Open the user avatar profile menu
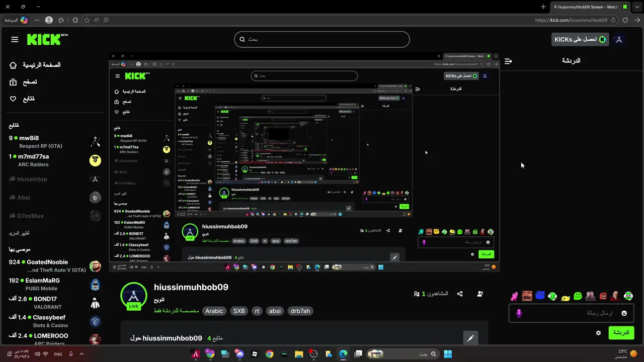Image resolution: width=644 pixels, height=362 pixels. pos(619,39)
